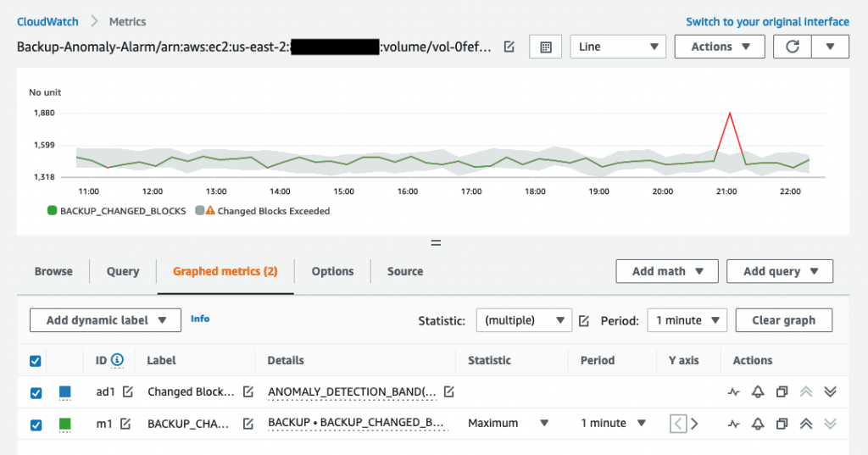
Task: Click the blue color swatch for ad1
Action: click(64, 392)
